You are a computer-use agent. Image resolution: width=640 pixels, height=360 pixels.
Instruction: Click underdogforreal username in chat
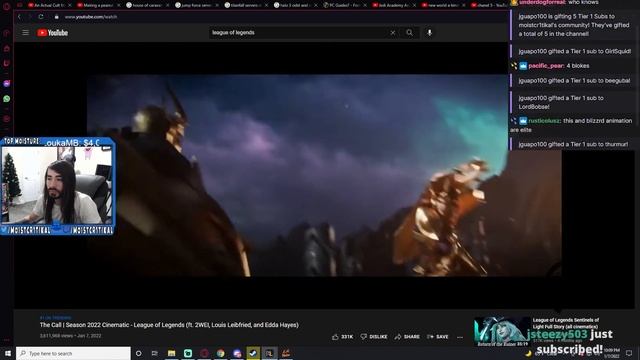point(542,2)
